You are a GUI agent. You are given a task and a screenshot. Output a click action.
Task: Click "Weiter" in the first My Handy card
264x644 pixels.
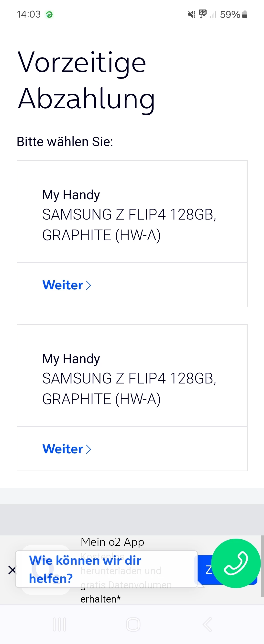[x=63, y=285]
